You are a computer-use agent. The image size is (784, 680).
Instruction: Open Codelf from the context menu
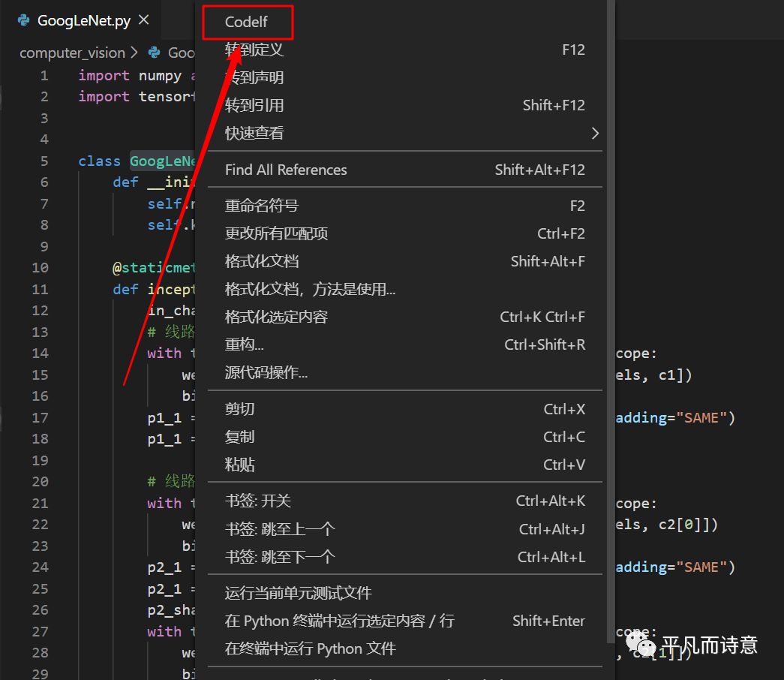point(248,23)
